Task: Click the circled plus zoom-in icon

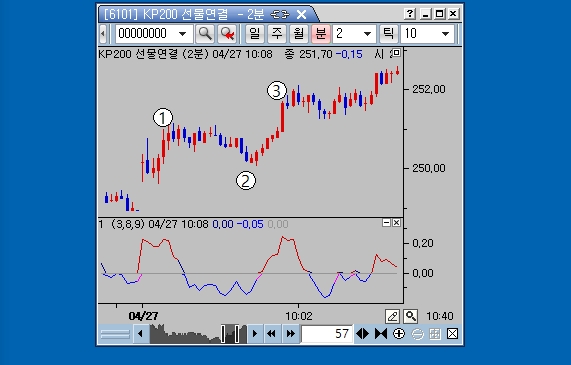Action: pyautogui.click(x=399, y=334)
